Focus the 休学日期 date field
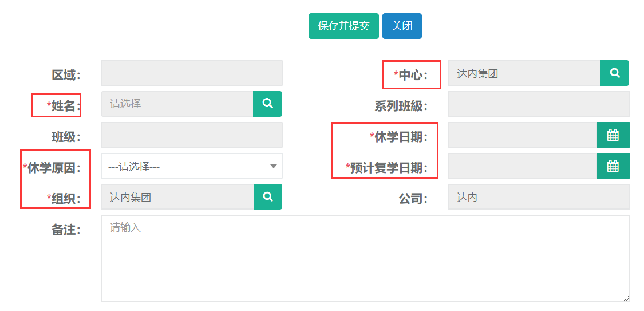This screenshot has width=644, height=311. (x=522, y=135)
